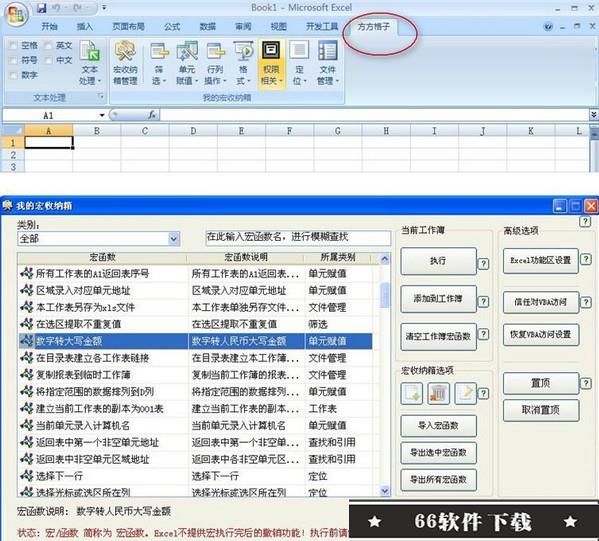Viewport: 599px width, 541px height.
Task: Switch to the 数据 ribbon tab
Action: tap(208, 26)
